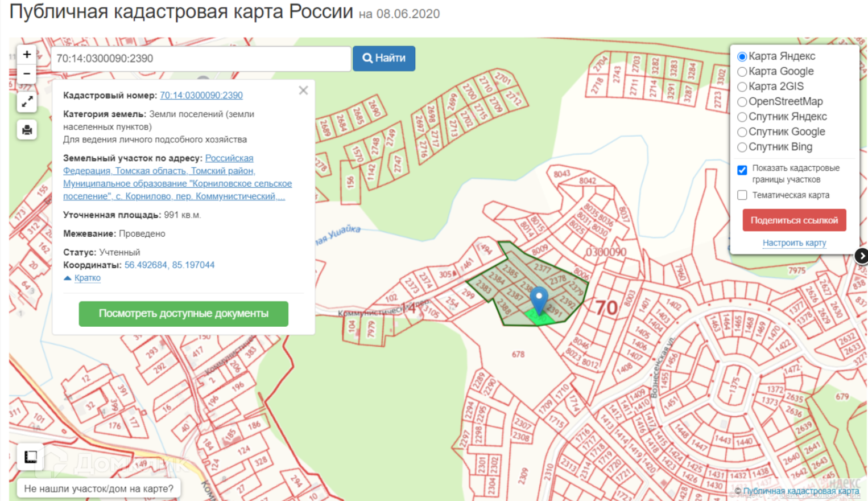Screen dimensions: 868x501
Task: Click the 'Межевание: Проведено' text
Action: click(x=114, y=234)
